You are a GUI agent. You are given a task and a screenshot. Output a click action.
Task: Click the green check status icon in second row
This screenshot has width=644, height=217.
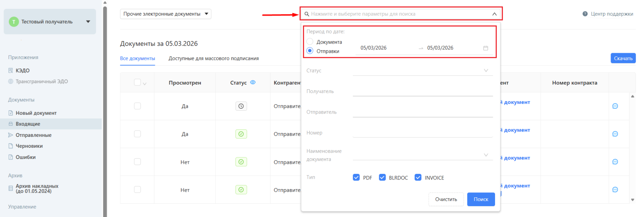pyautogui.click(x=241, y=134)
